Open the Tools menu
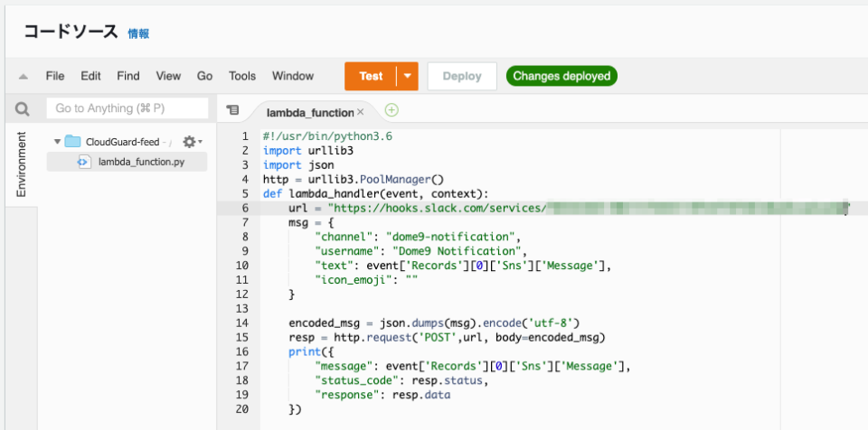This screenshot has width=868, height=430. click(x=242, y=76)
